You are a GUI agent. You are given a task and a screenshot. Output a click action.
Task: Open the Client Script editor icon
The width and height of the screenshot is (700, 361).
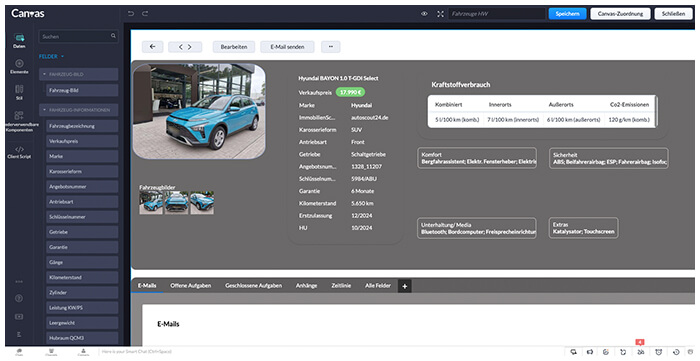[19, 152]
